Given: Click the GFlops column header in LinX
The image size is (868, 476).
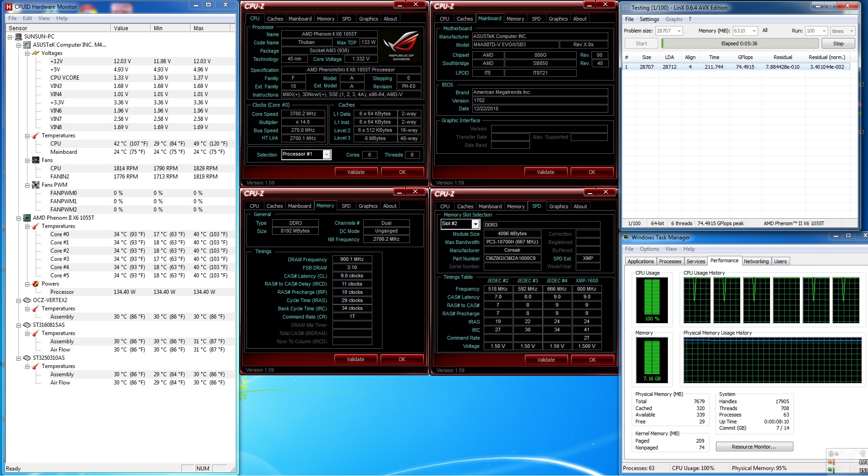Looking at the screenshot, I should (745, 57).
